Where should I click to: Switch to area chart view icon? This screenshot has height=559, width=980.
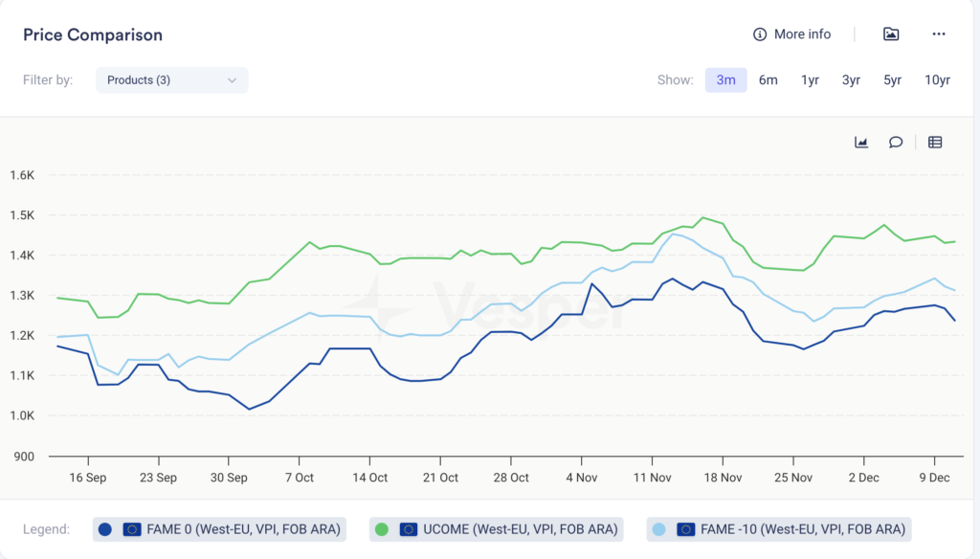click(x=861, y=143)
